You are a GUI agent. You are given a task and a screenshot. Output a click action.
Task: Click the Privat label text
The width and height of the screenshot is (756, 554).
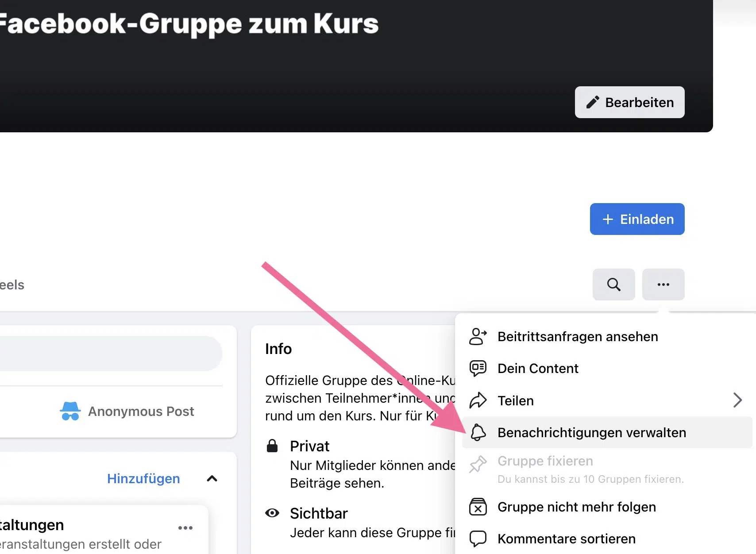tap(309, 446)
